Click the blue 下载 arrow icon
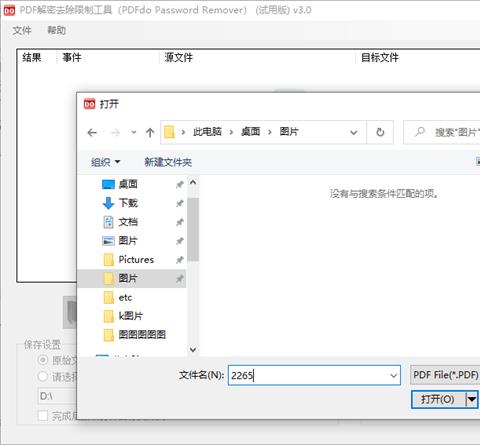This screenshot has width=480, height=445. pos(108,203)
